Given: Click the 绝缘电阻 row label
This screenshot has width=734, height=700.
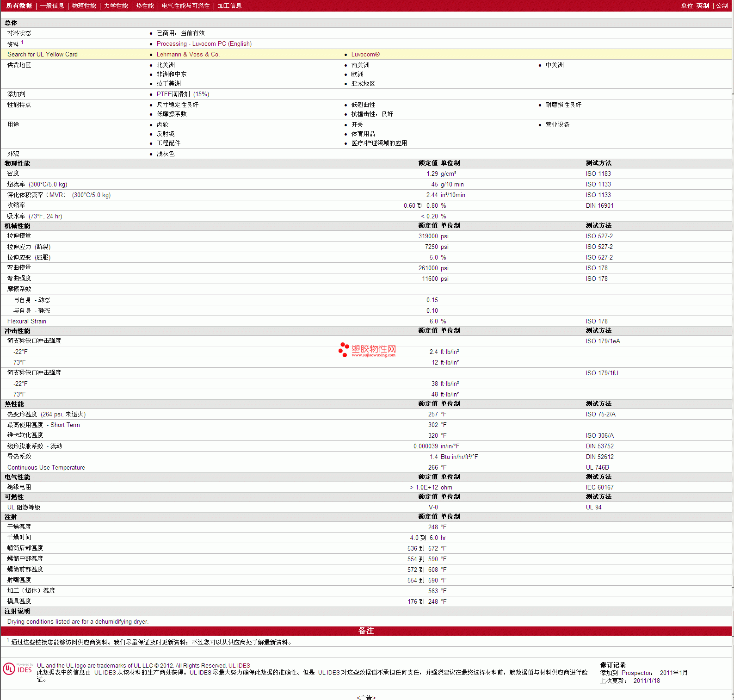Looking at the screenshot, I should (x=19, y=487).
